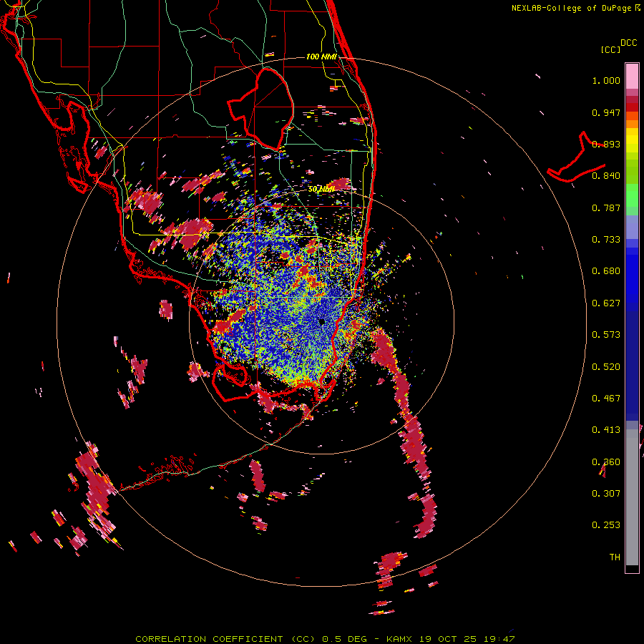
Task: Click the 0.307 scale value
Action: tap(606, 494)
